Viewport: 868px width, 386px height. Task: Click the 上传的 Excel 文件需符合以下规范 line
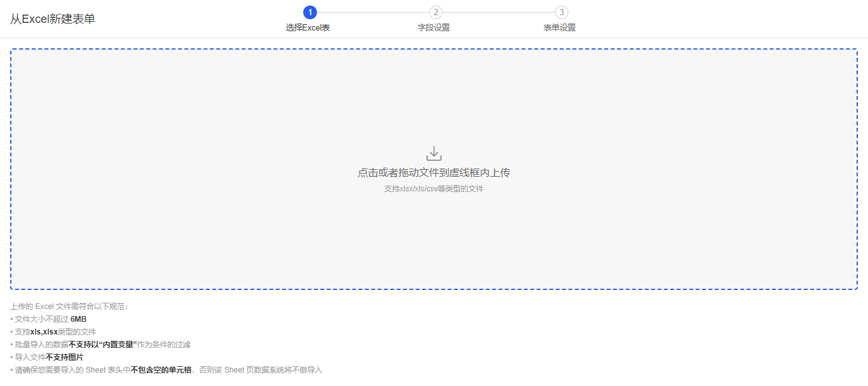pyautogui.click(x=69, y=307)
